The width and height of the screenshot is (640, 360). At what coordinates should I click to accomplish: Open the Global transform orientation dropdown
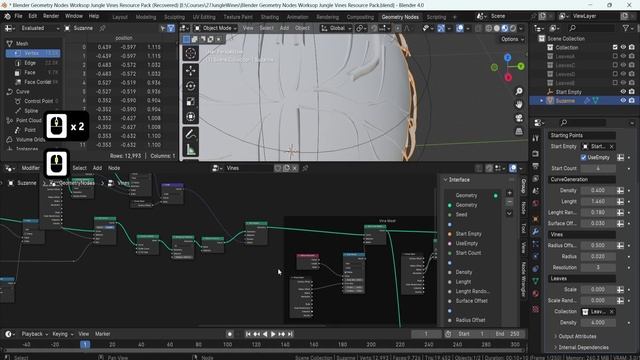336,28
